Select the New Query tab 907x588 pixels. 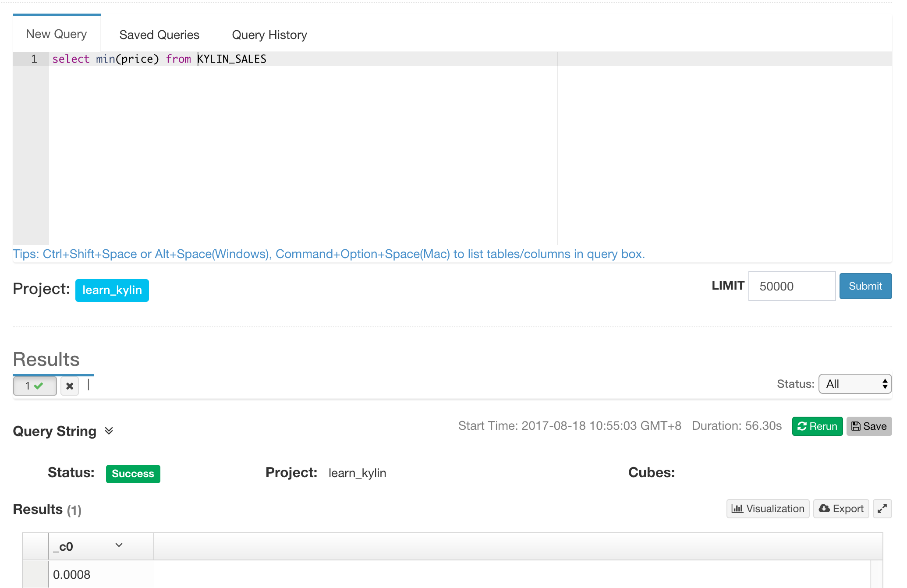(57, 34)
